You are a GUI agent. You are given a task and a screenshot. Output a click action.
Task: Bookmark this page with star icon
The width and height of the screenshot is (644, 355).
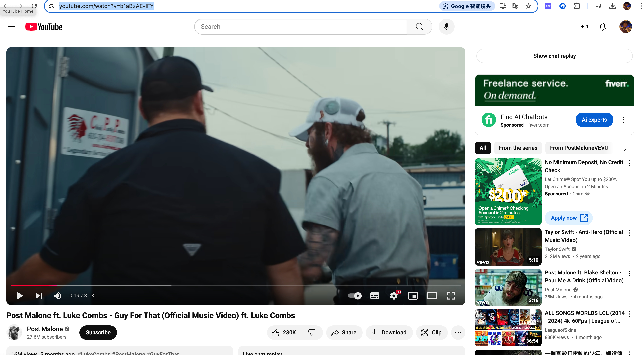pyautogui.click(x=528, y=6)
